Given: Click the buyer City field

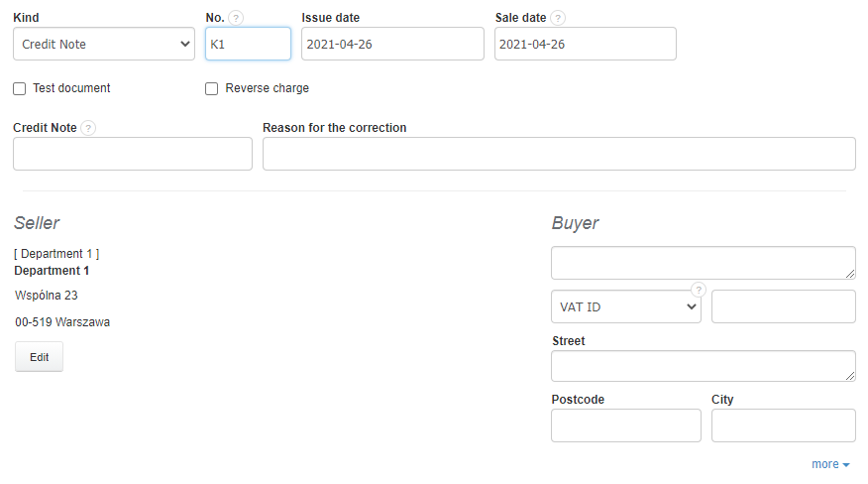Looking at the screenshot, I should click(x=783, y=425).
